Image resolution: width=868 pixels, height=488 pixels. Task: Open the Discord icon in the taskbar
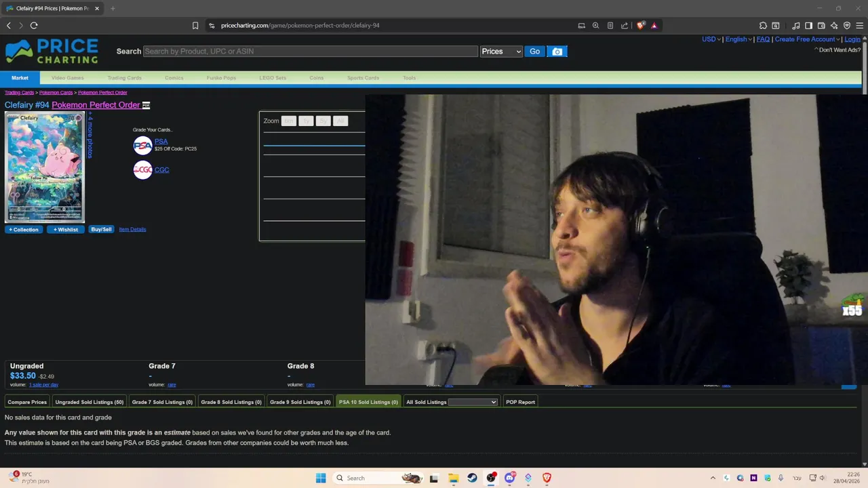509,478
